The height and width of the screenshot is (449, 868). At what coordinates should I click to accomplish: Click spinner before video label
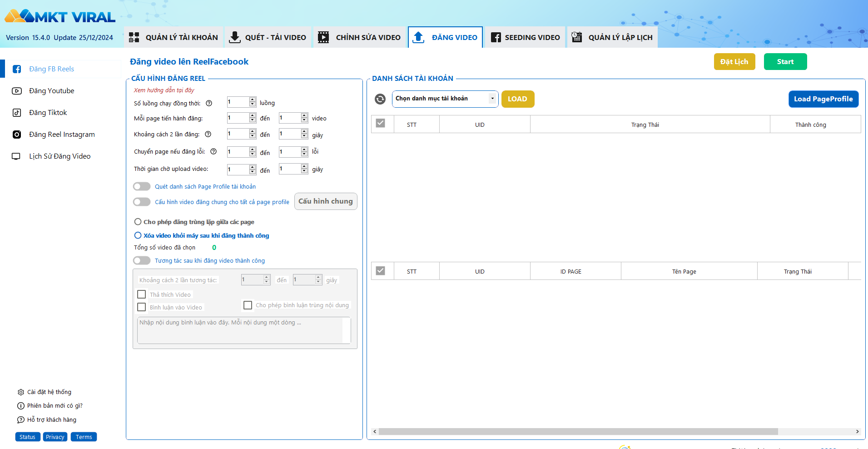[x=293, y=118]
